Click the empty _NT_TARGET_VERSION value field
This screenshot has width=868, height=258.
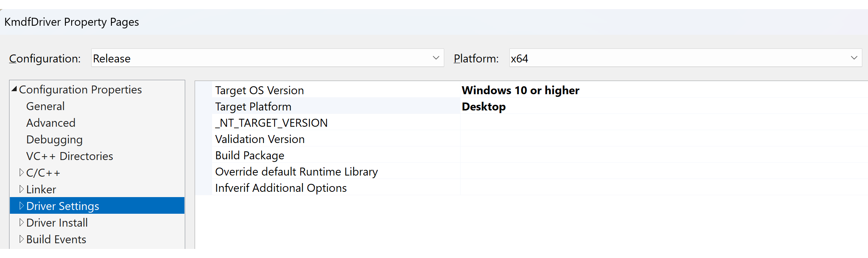tap(664, 123)
